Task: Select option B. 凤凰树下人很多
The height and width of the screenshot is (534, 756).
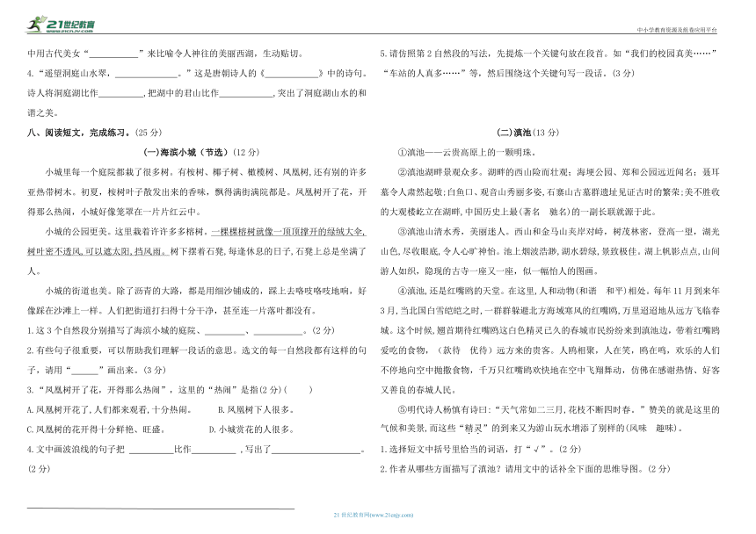Action: click(x=256, y=410)
